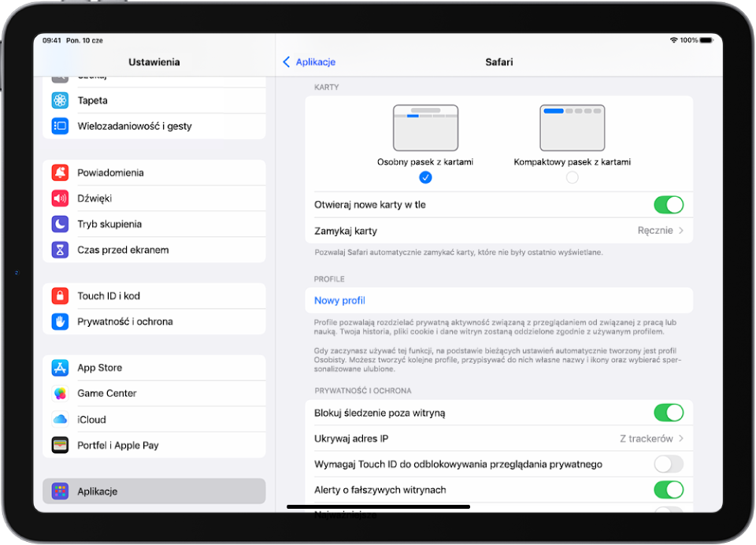Open Touch ID i kod settings
Image resolution: width=756 pixels, height=545 pixels.
point(154,295)
